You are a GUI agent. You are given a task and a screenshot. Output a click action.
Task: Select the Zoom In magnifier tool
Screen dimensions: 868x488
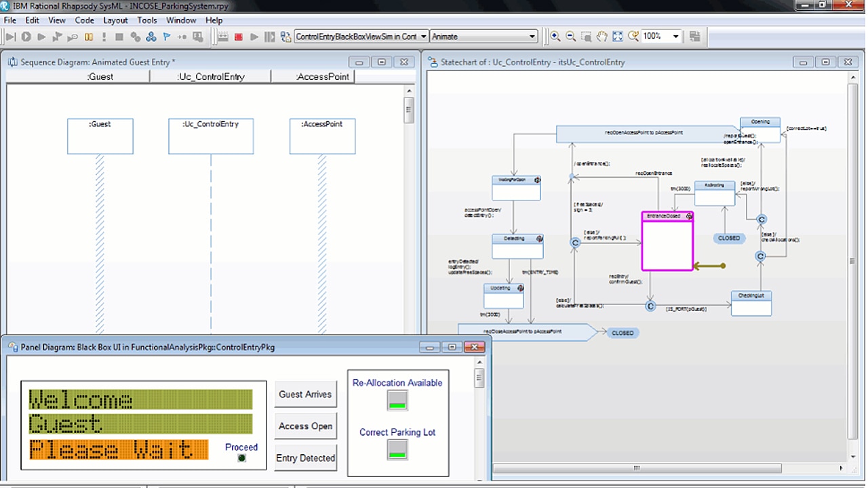point(555,37)
